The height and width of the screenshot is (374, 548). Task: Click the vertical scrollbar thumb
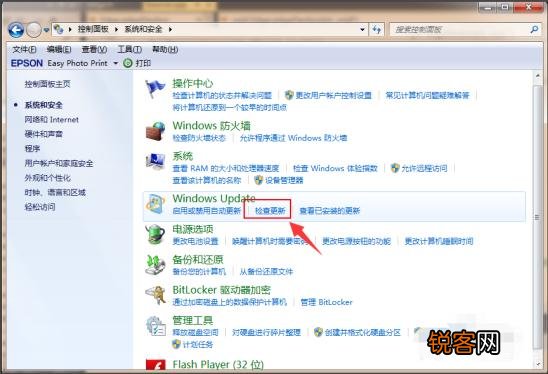538,217
